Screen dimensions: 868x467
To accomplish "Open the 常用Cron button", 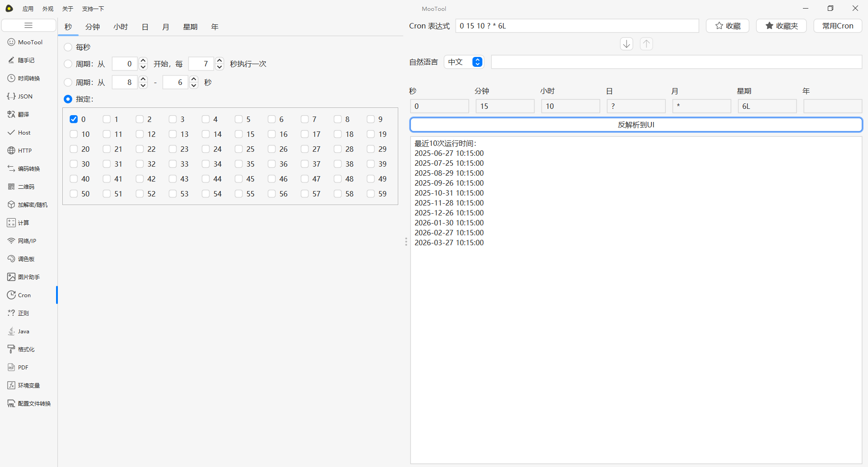I will pyautogui.click(x=837, y=26).
